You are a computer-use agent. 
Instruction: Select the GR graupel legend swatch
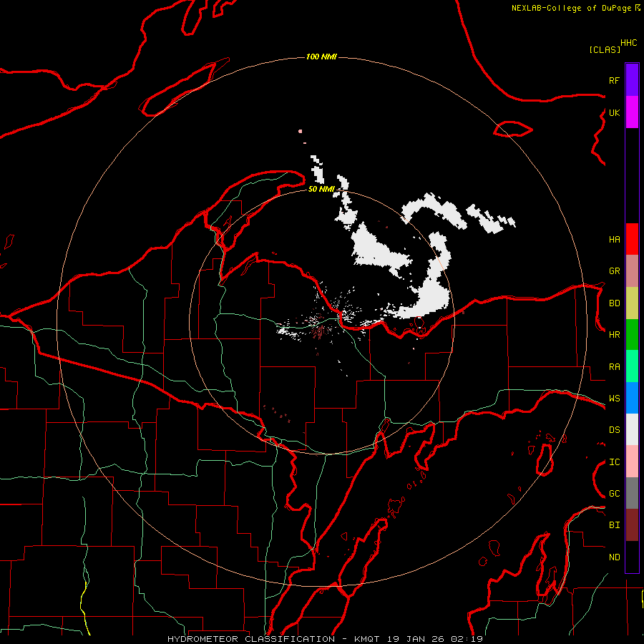coord(632,271)
